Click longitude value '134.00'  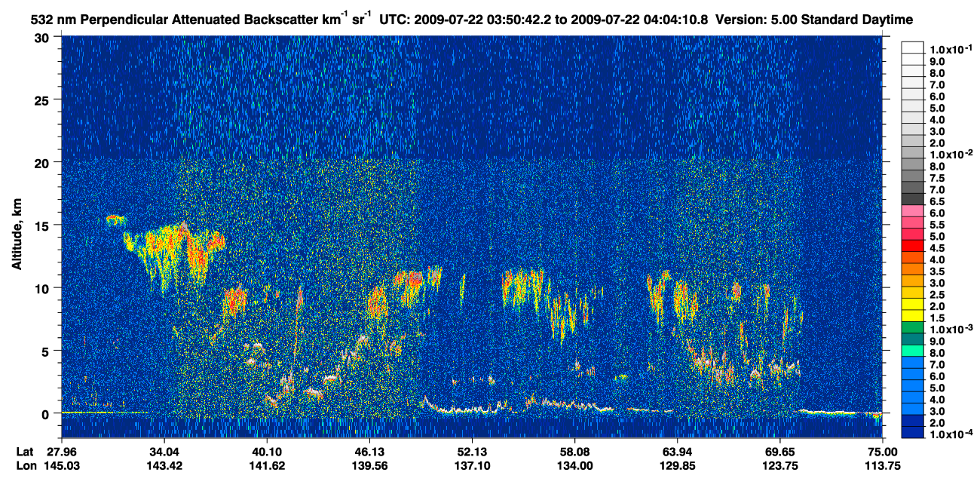(574, 465)
